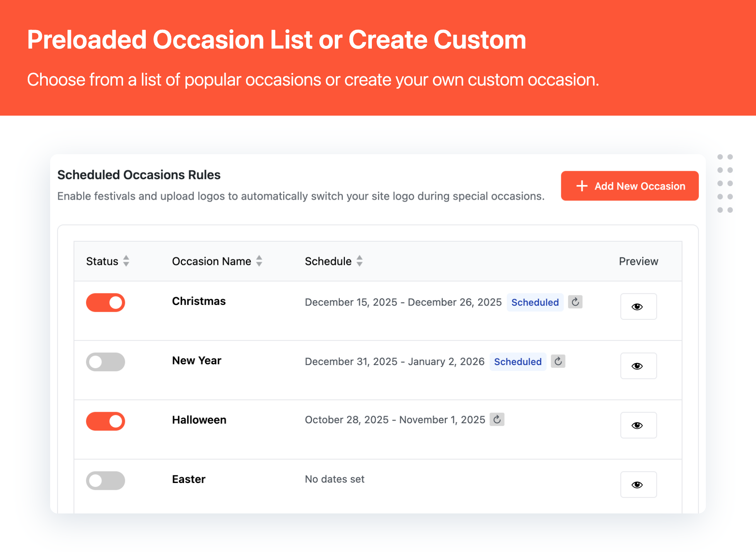Click the Scheduled badge for Christmas
Screen dimensions: 756x552
[x=535, y=302]
